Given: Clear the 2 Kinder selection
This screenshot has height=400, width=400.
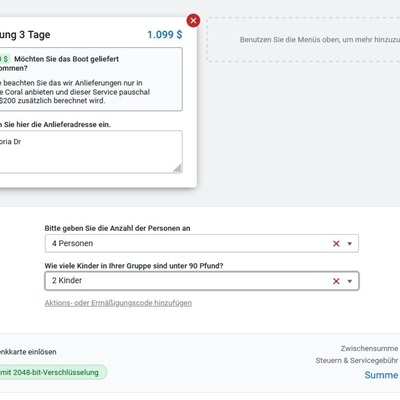Looking at the screenshot, I should coord(336,281).
